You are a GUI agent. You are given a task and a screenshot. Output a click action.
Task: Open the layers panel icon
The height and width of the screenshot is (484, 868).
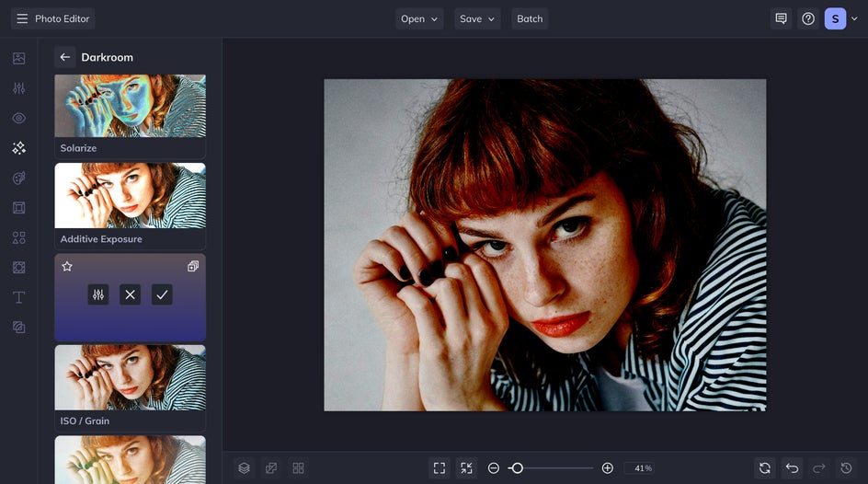pyautogui.click(x=244, y=468)
